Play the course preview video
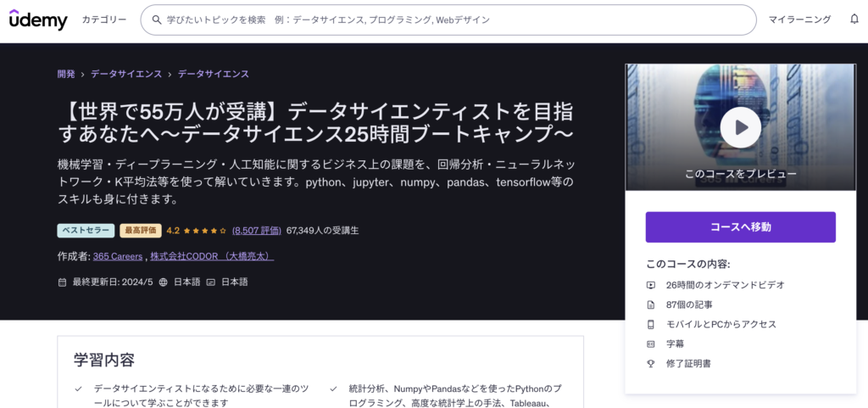The height and width of the screenshot is (408, 868). [x=740, y=127]
